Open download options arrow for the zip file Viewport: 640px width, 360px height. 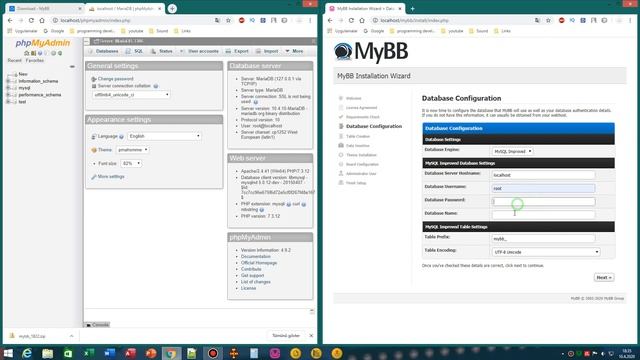click(71, 336)
